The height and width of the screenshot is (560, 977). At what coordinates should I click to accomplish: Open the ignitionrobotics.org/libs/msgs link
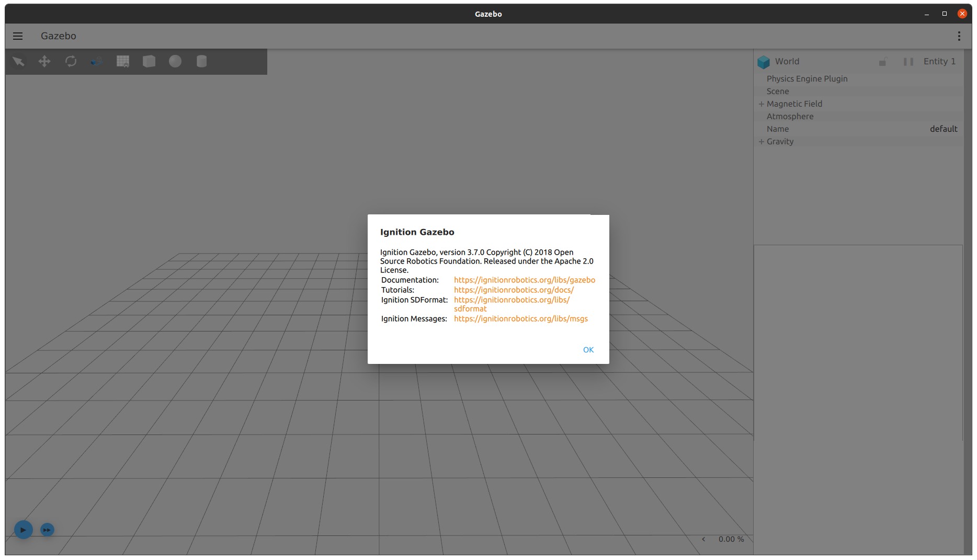pos(521,319)
